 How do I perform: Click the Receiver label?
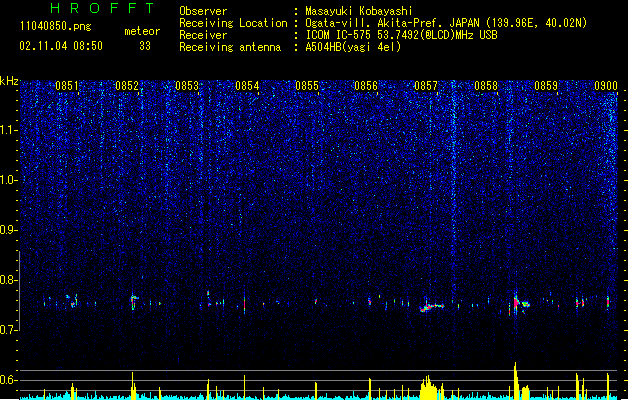203,35
